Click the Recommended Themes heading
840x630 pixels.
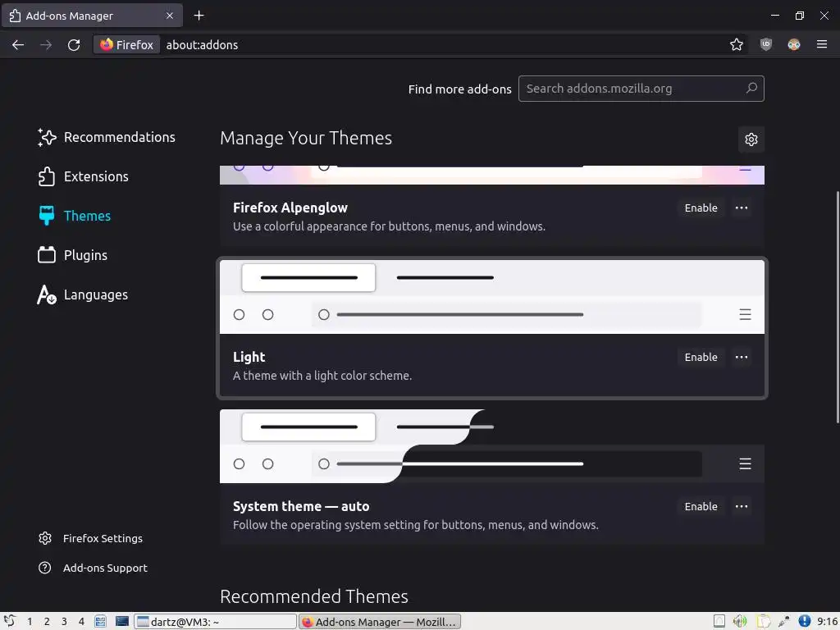314,597
